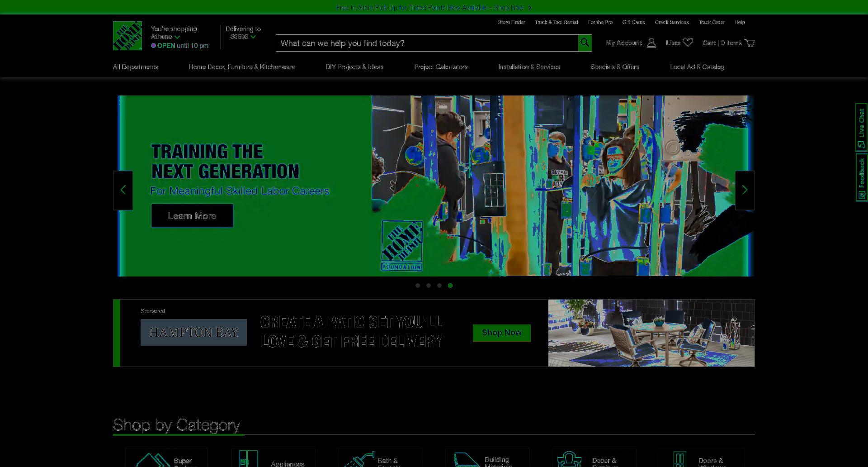Open Installation & Services menu
This screenshot has height=467, width=868.
[x=529, y=67]
